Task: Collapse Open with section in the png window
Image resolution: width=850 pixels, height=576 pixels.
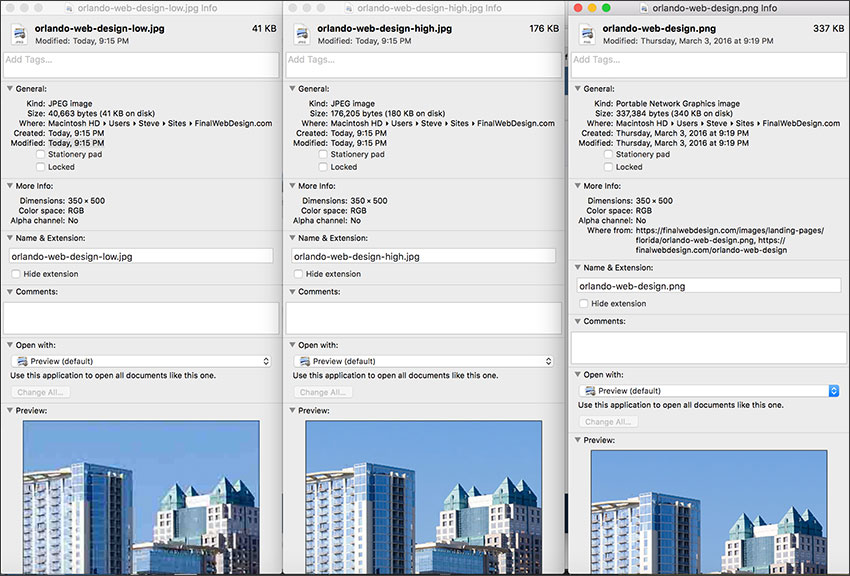Action: (577, 374)
